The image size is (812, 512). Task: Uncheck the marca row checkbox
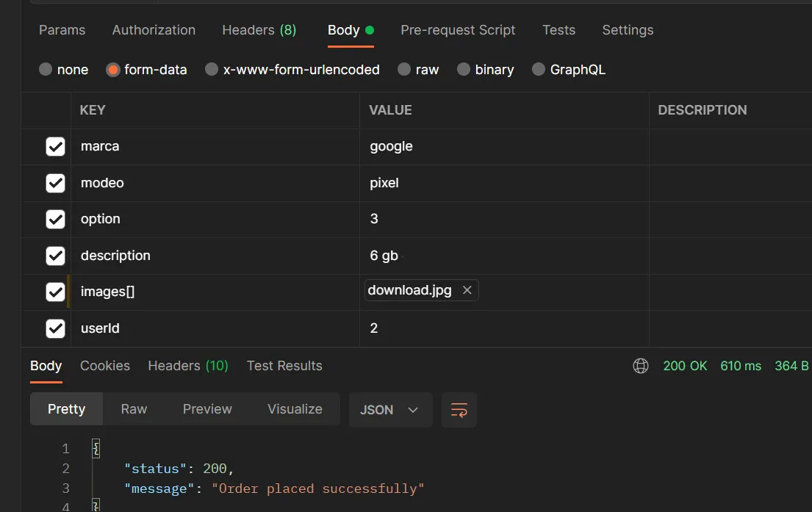click(x=56, y=146)
